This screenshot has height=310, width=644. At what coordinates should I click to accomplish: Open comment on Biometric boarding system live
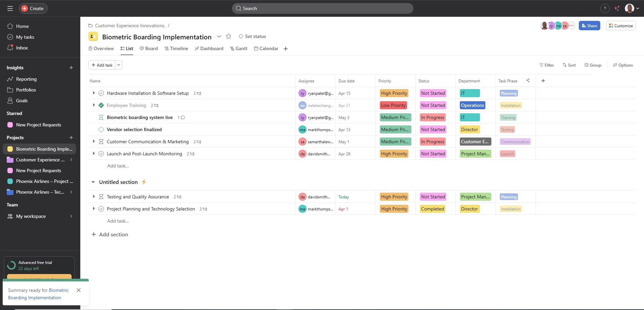[x=183, y=117]
